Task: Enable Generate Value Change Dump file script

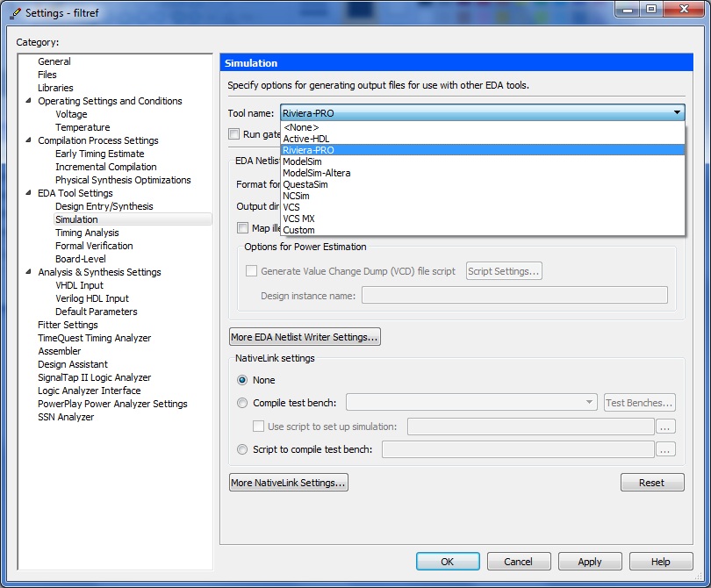Action: [x=251, y=271]
